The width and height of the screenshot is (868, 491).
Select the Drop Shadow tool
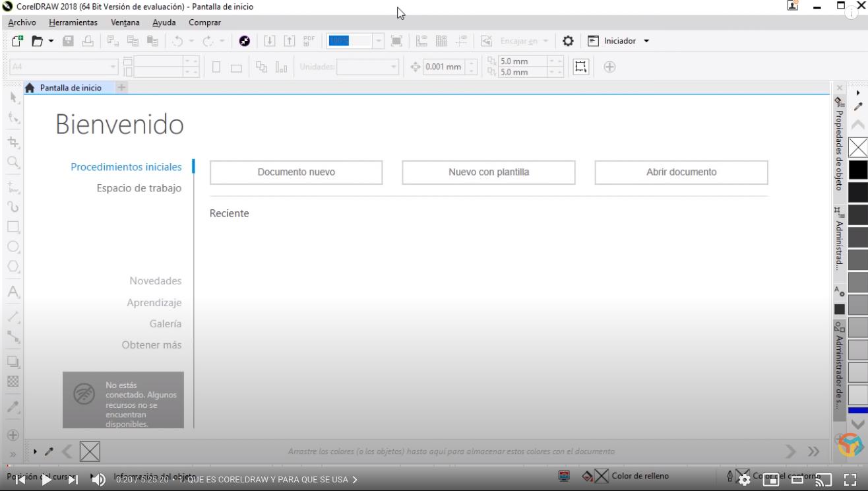click(x=13, y=362)
